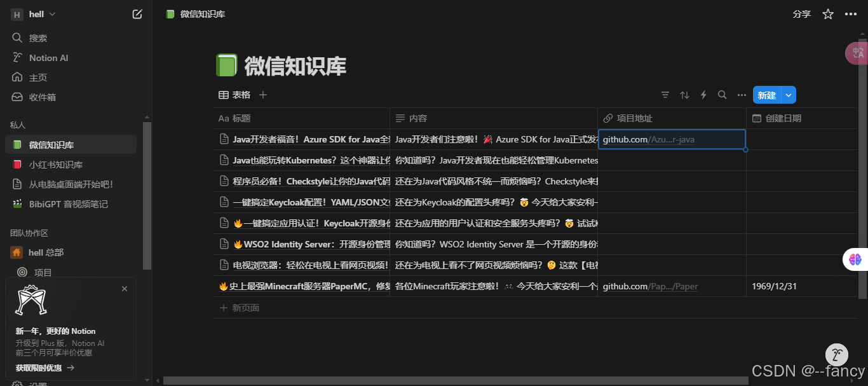Screen dimensions: 868x386
Task: Open the Java开发者福音 Azure SDK row title
Action: (311, 139)
